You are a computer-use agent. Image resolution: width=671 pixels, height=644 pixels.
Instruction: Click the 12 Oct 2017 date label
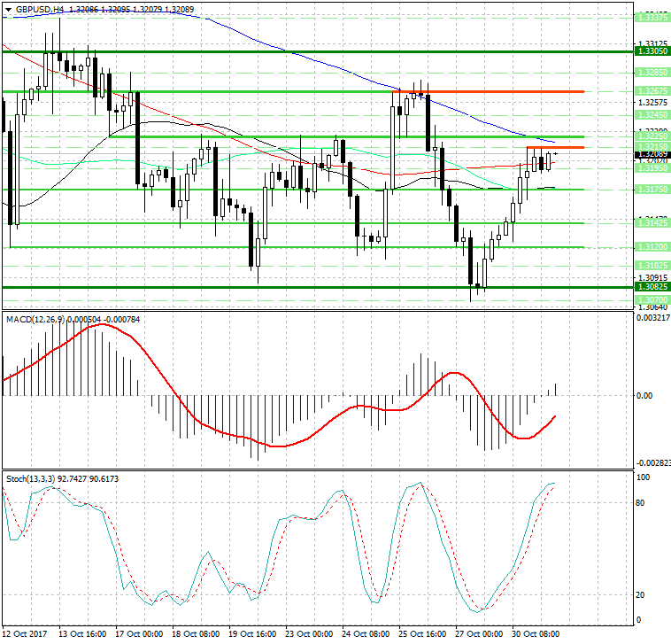pos(25,633)
